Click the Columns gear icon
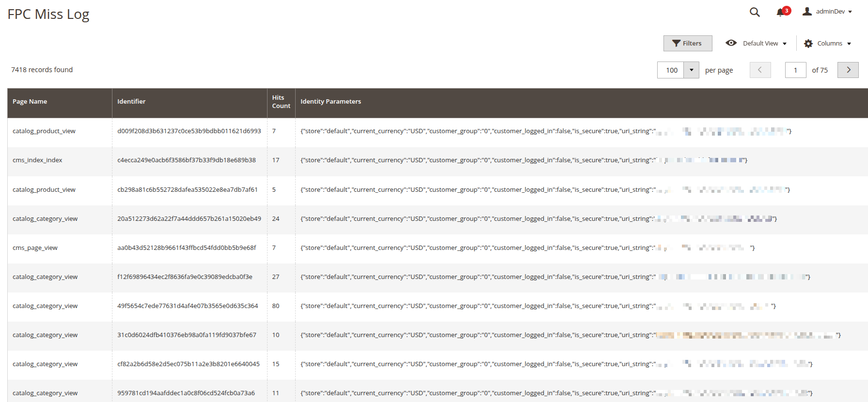The height and width of the screenshot is (402, 868). tap(808, 44)
